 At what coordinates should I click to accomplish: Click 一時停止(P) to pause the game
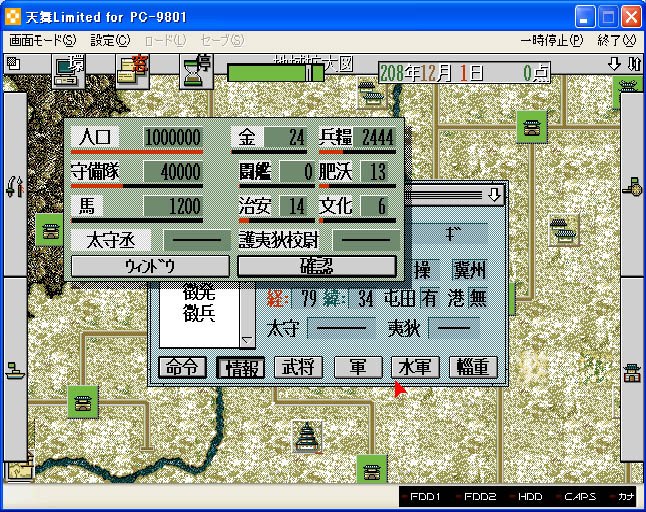tap(553, 41)
